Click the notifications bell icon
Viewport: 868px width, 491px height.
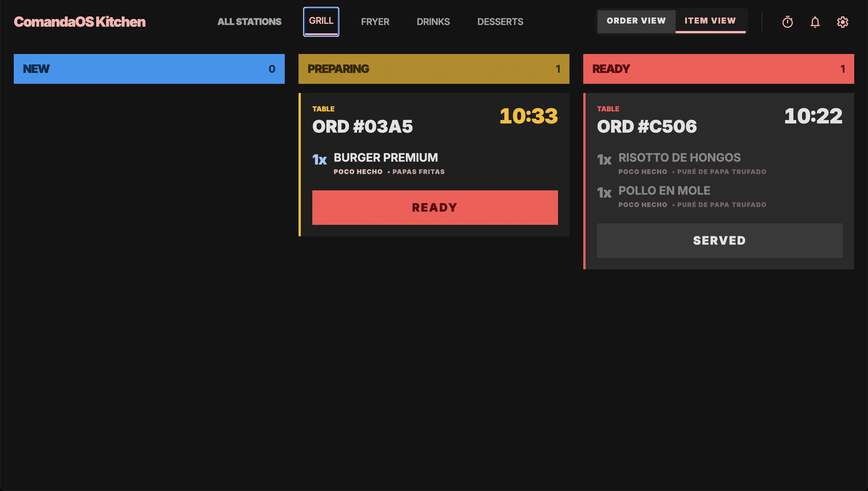pyautogui.click(x=815, y=22)
